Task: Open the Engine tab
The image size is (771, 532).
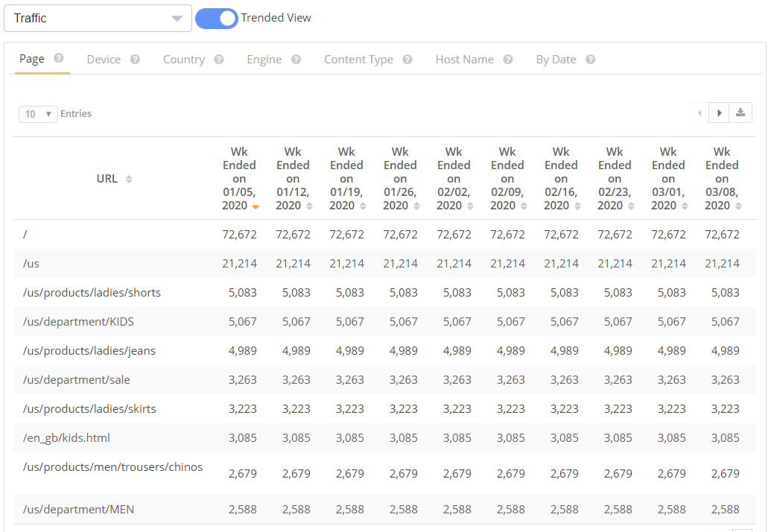Action: pyautogui.click(x=264, y=60)
